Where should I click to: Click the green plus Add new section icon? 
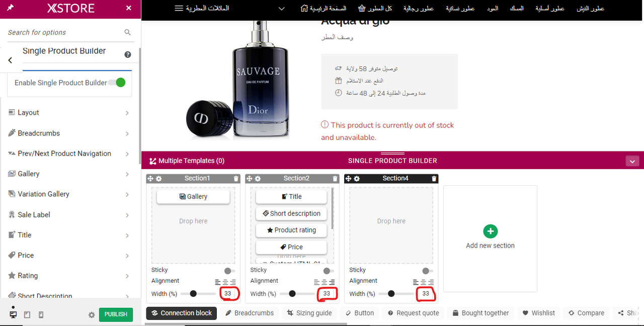490,231
